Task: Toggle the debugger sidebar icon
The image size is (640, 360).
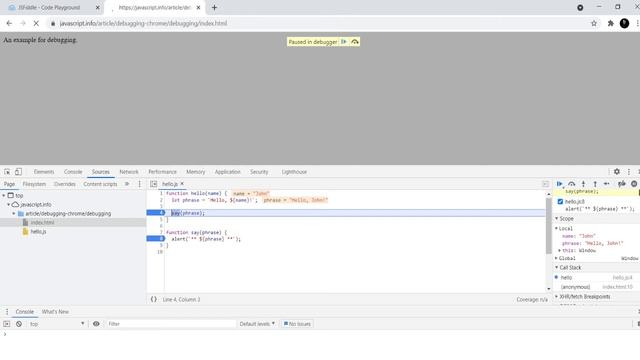Action: [545, 184]
